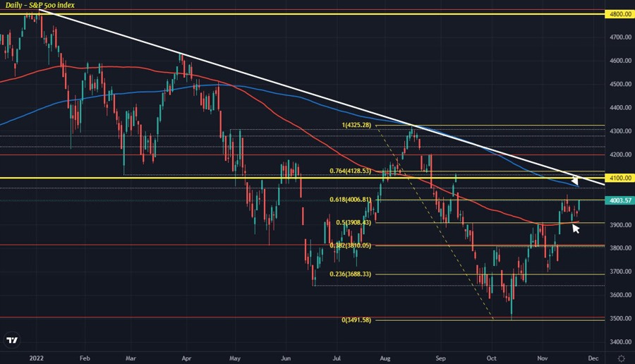Click the Sep label on time axis

(x=440, y=358)
